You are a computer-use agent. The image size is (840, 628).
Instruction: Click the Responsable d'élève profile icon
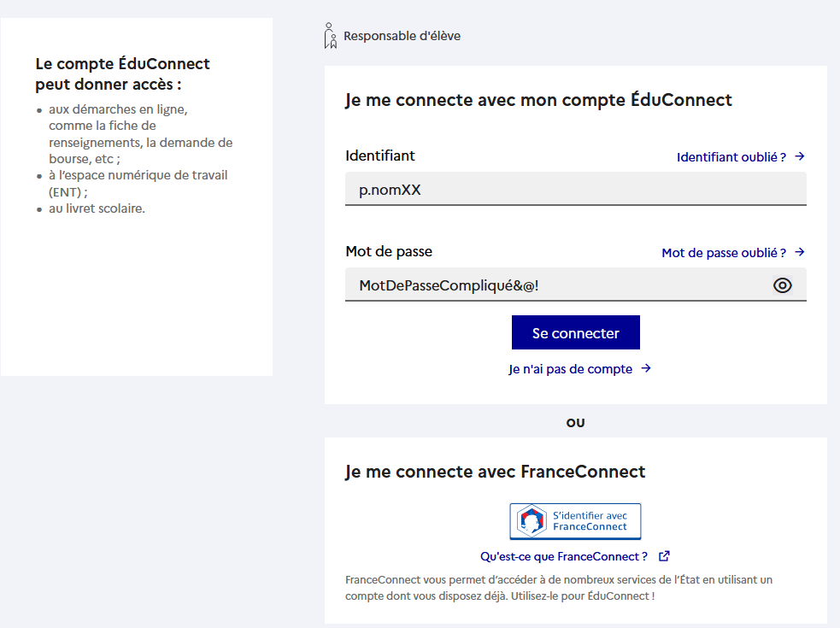point(330,36)
